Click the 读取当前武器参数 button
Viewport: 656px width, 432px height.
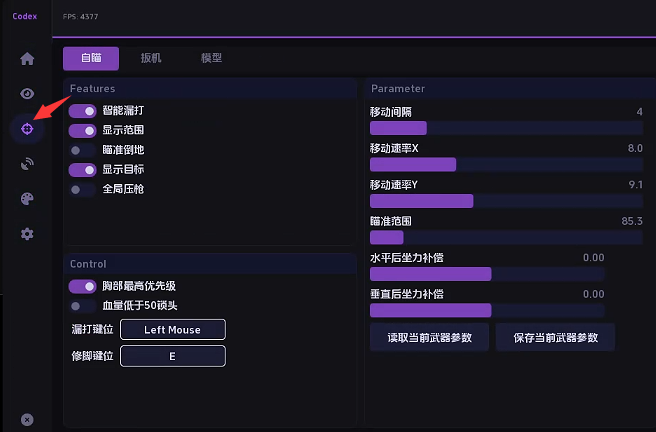tap(429, 338)
